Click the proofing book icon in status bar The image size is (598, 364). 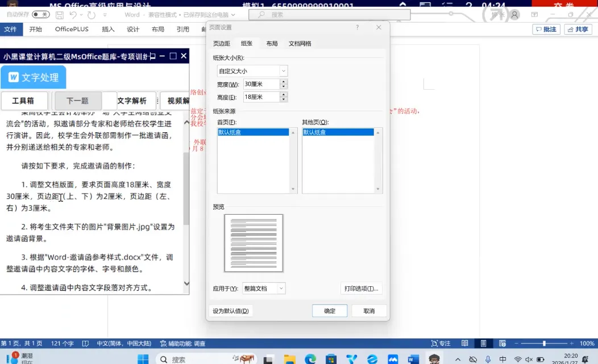tap(85, 344)
